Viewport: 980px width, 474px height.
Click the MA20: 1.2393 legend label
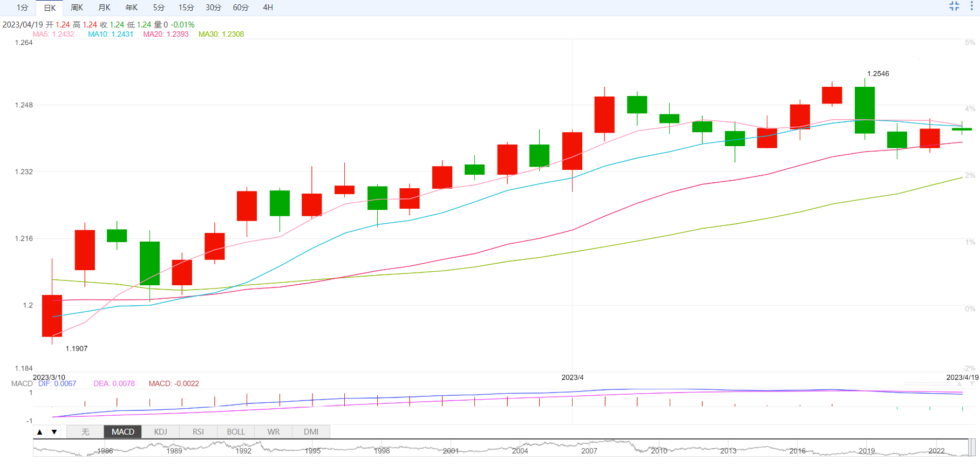166,34
